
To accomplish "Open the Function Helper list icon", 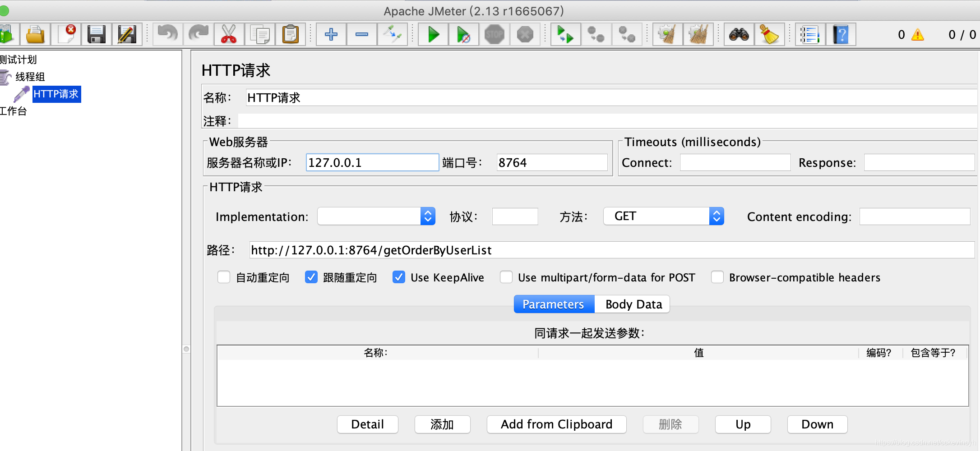I will [810, 34].
